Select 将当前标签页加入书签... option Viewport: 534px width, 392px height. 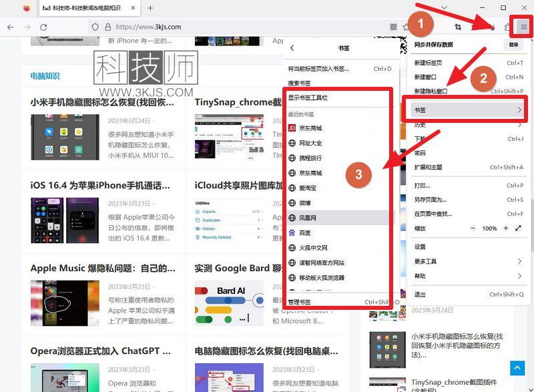click(x=340, y=69)
